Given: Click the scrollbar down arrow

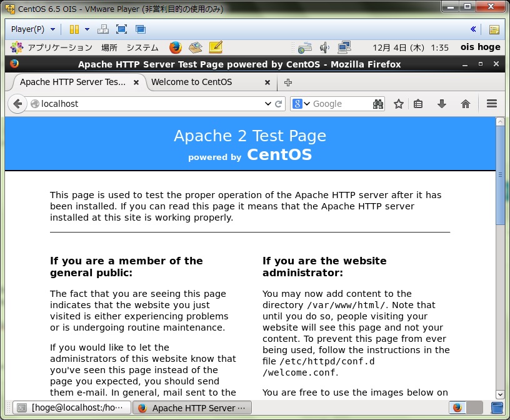Looking at the screenshot, I should [x=500, y=394].
